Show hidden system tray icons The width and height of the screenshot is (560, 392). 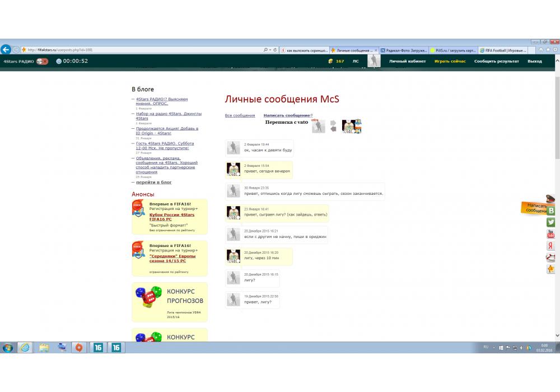[494, 347]
